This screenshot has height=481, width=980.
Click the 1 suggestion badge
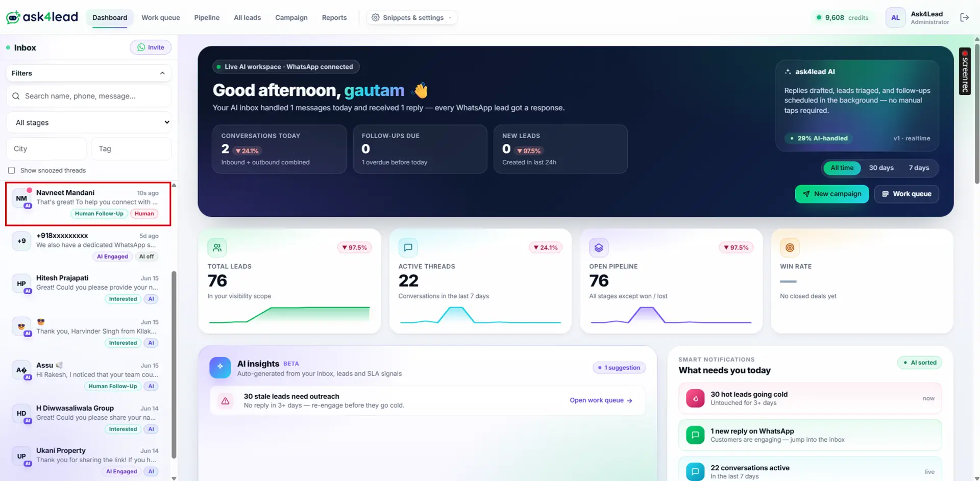(619, 368)
